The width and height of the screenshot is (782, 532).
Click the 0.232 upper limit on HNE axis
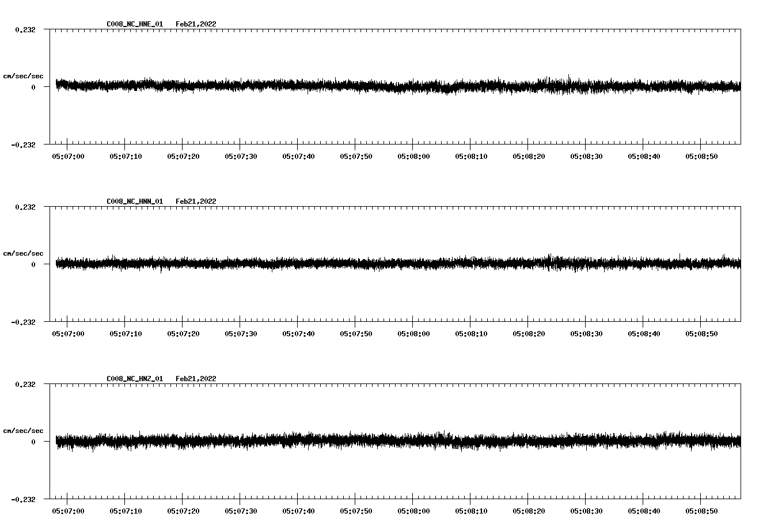click(x=25, y=29)
